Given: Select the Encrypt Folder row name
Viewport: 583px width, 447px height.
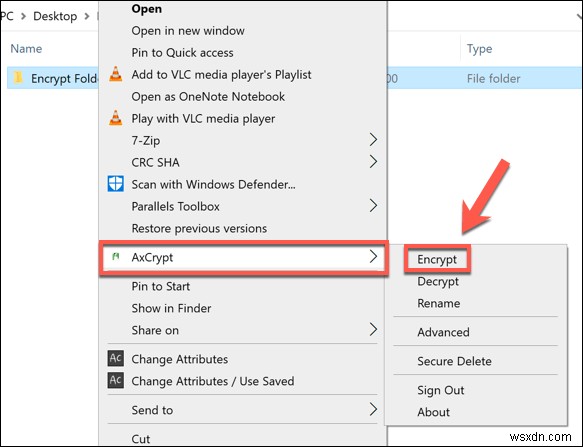Looking at the screenshot, I should tap(64, 78).
